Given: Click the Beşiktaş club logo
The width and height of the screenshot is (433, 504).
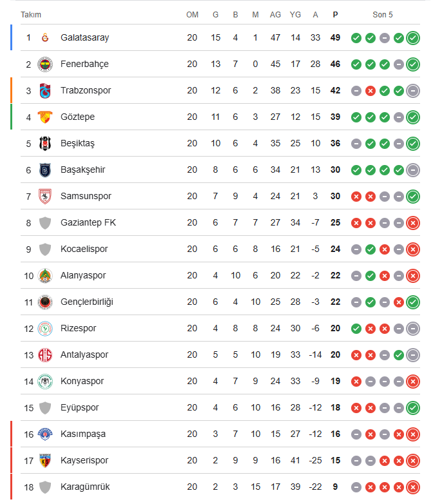Looking at the screenshot, I should pos(45,144).
